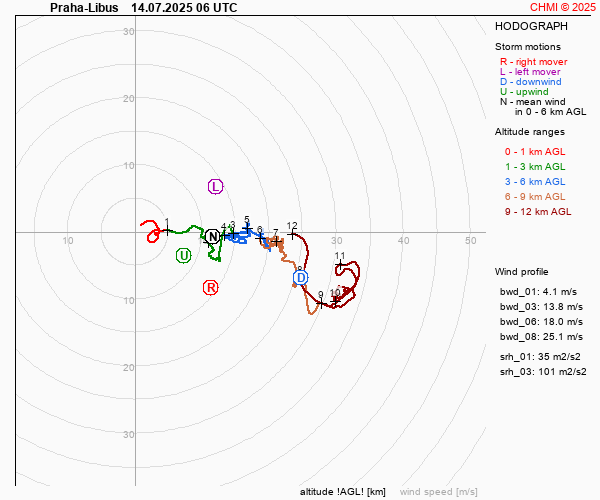Click the 30 label below the origin

coord(129,434)
